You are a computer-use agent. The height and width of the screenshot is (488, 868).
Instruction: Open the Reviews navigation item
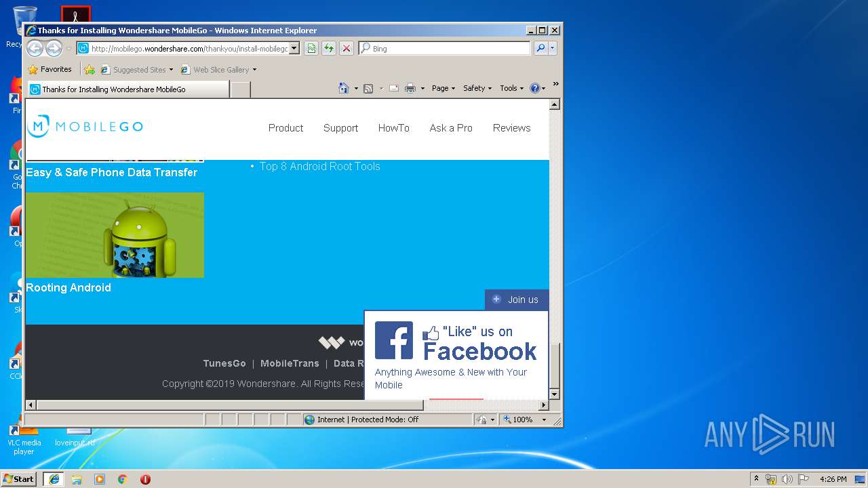[x=512, y=128]
